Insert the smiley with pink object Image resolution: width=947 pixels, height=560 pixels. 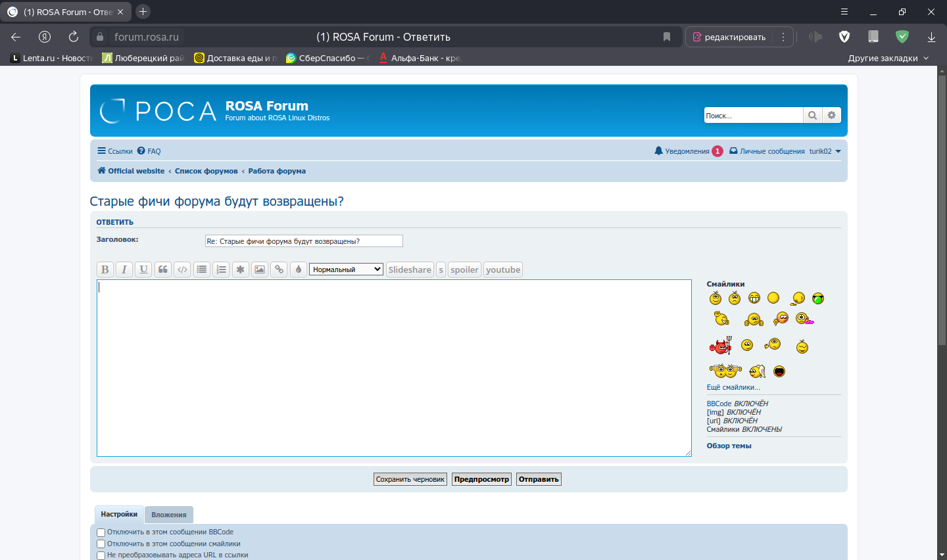[x=804, y=319]
